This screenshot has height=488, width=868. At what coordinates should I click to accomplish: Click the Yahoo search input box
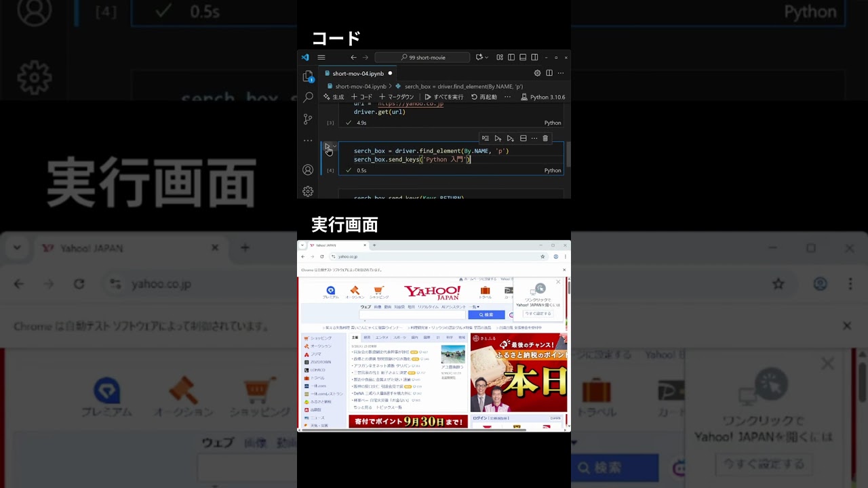point(412,314)
